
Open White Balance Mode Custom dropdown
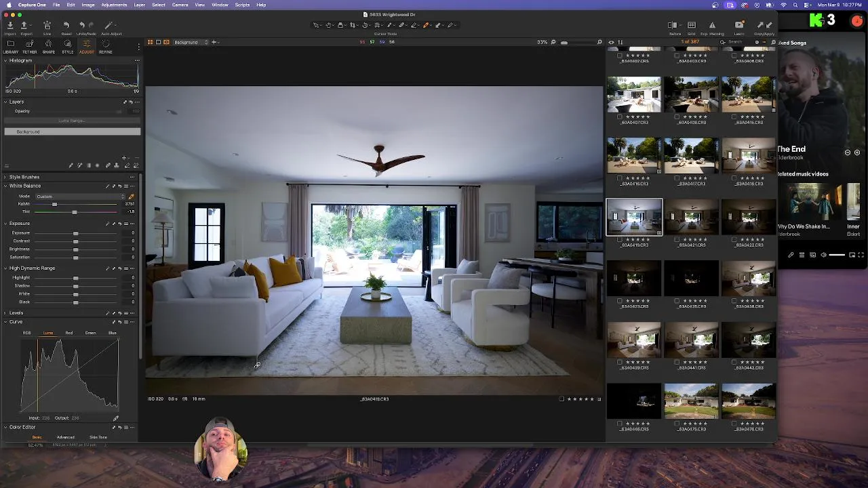pyautogui.click(x=81, y=197)
